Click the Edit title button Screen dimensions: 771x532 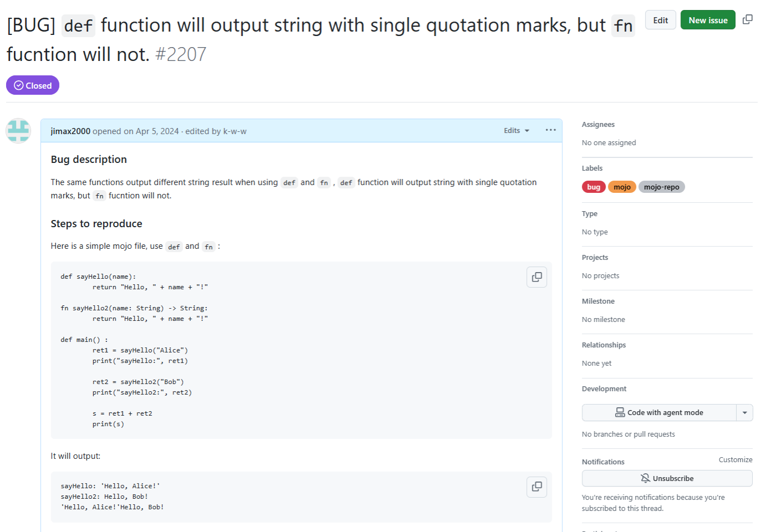(x=660, y=20)
